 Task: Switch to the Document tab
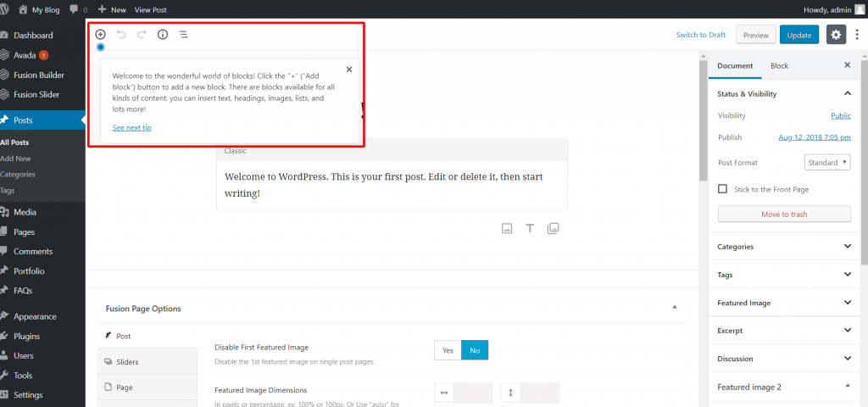(735, 65)
